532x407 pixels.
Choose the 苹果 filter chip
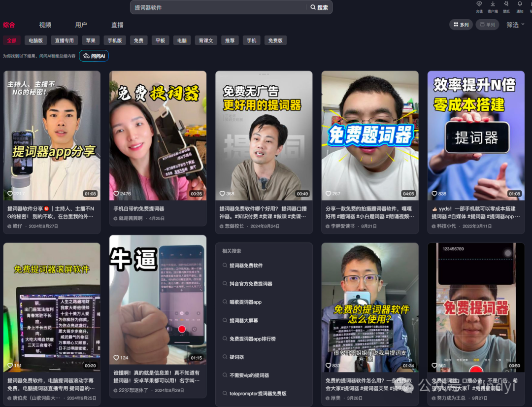point(91,40)
